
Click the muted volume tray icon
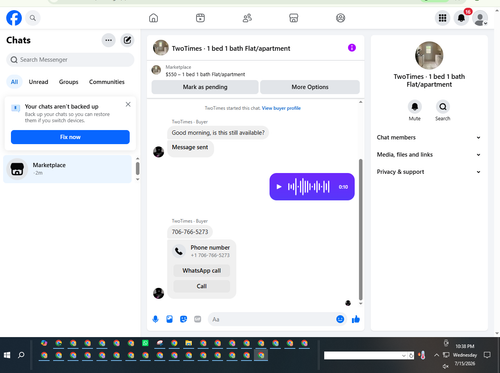pyautogui.click(x=446, y=366)
